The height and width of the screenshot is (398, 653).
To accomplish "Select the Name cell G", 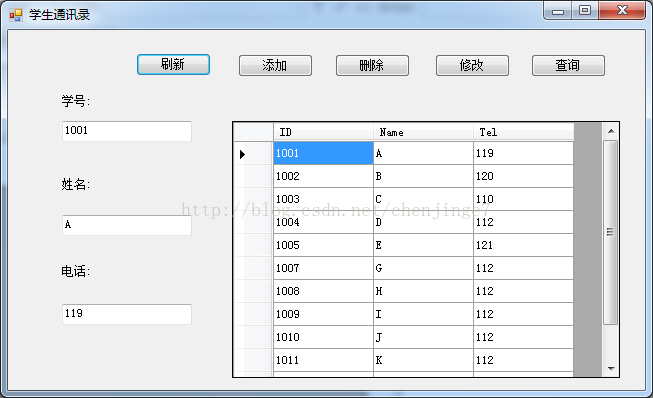I will [424, 268].
